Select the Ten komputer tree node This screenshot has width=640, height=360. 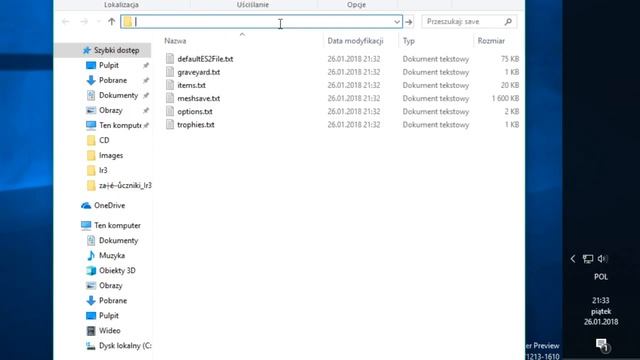coord(117,225)
